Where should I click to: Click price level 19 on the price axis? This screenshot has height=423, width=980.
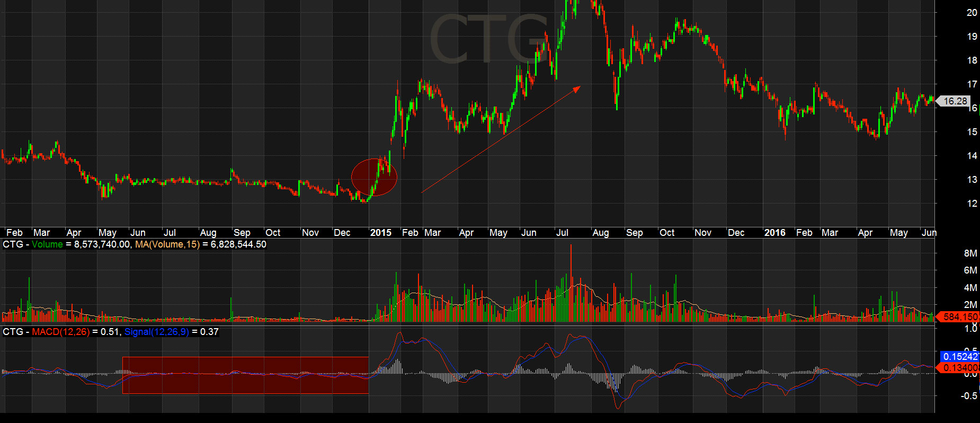[972, 37]
